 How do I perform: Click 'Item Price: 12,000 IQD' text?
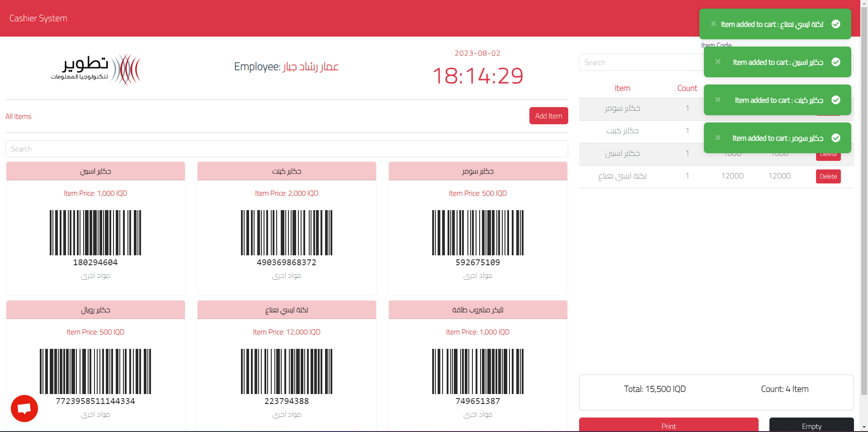287,332
